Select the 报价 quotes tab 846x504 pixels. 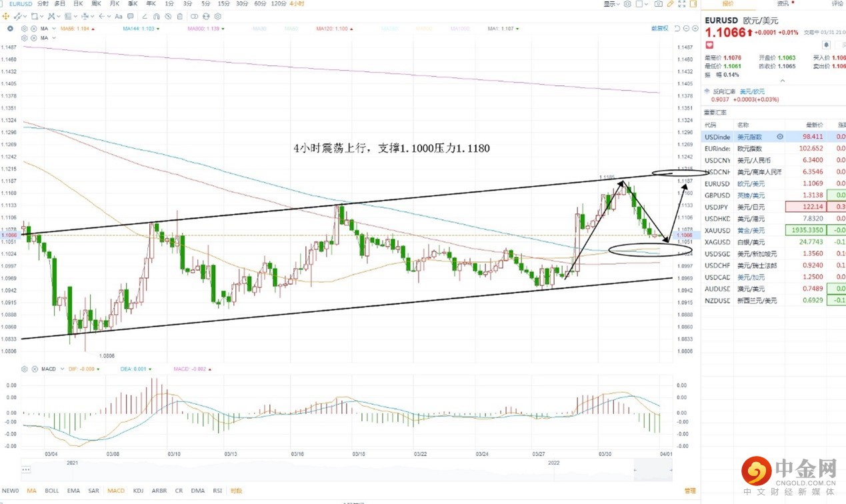pyautogui.click(x=728, y=3)
